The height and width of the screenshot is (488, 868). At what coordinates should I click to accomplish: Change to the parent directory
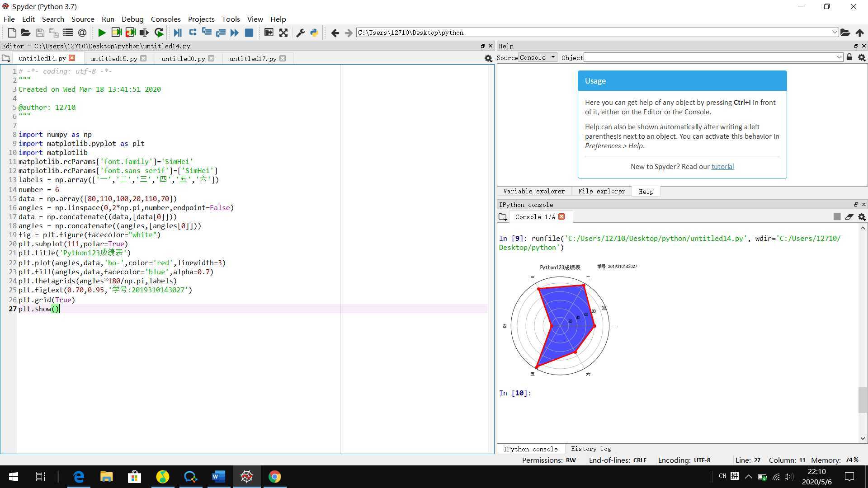(x=859, y=33)
